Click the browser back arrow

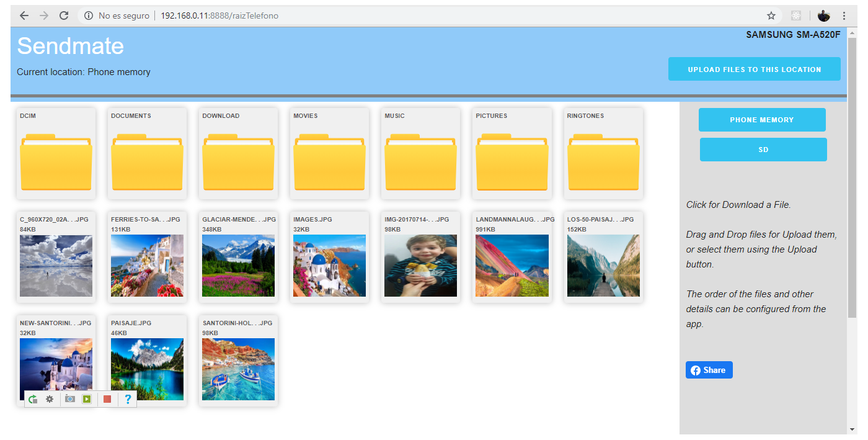(x=24, y=16)
